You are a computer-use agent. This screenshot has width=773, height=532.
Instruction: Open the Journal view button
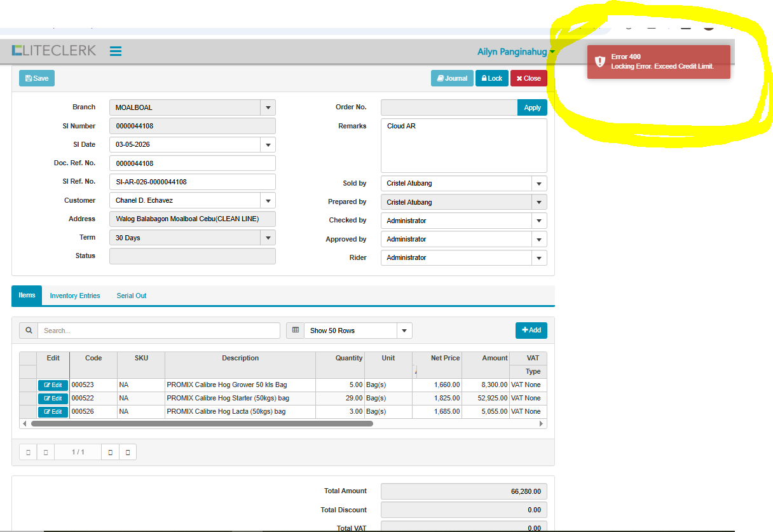452,78
